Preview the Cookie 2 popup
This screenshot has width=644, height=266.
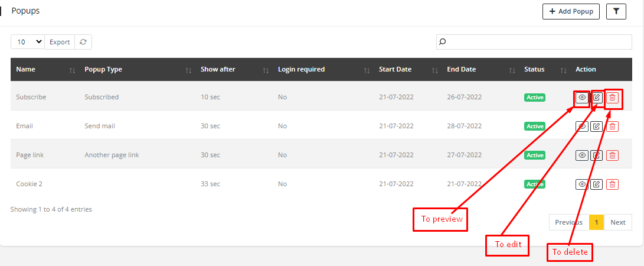tap(582, 184)
